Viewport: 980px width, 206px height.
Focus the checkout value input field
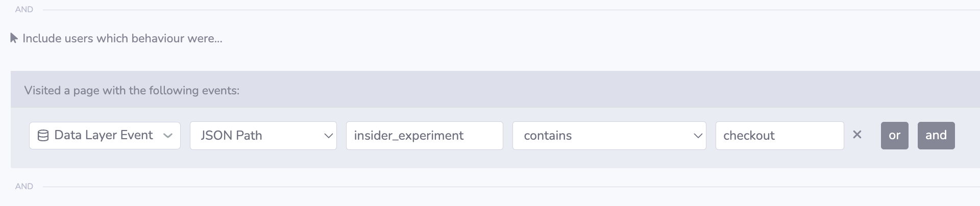(779, 136)
